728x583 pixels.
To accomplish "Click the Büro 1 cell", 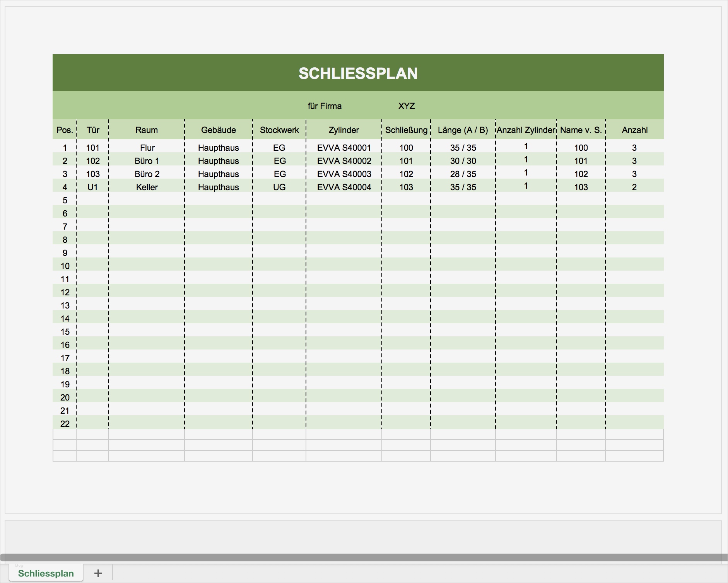I will click(147, 160).
